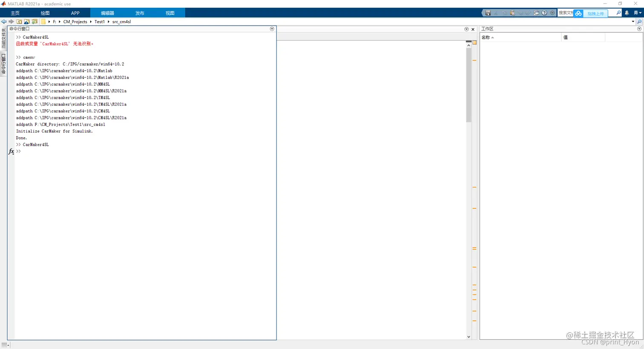Click the status bar busy indicator at bottom-left

tap(5, 345)
